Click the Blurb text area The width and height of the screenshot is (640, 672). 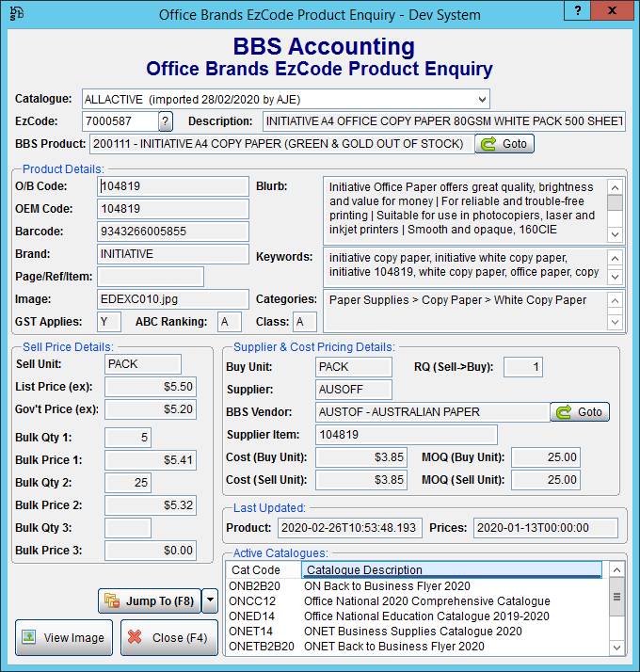pyautogui.click(x=466, y=209)
